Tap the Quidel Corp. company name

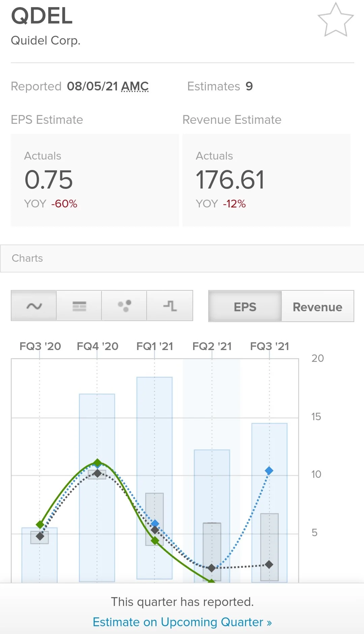[x=45, y=40]
